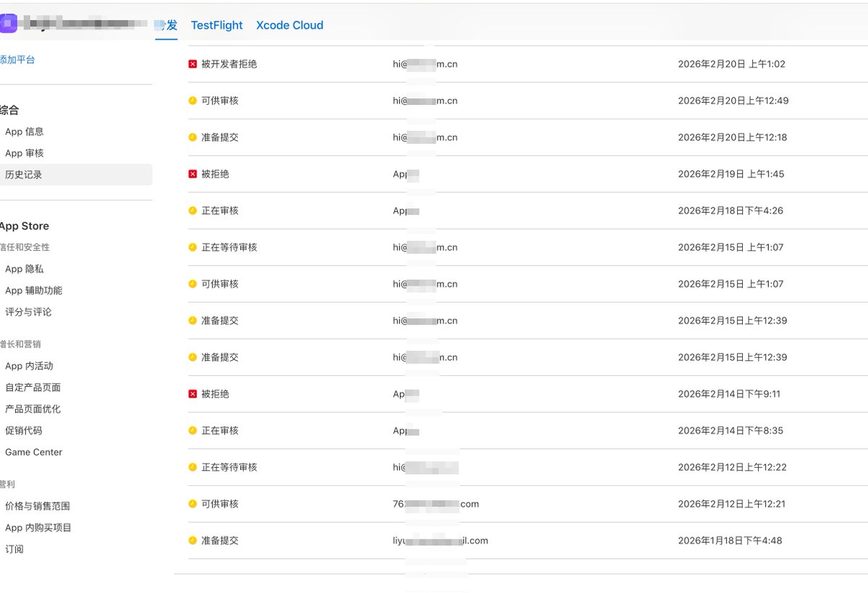The width and height of the screenshot is (868, 593).
Task: Select the 分发 tab in the header
Action: point(166,25)
